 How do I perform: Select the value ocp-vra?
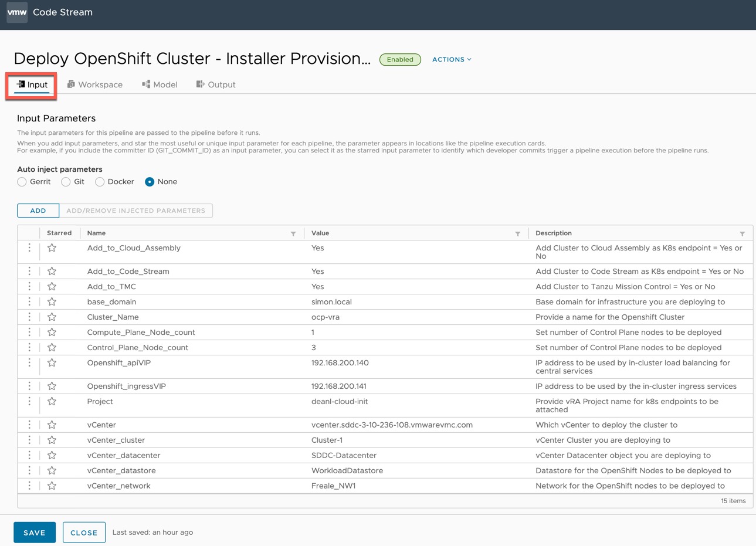(326, 317)
